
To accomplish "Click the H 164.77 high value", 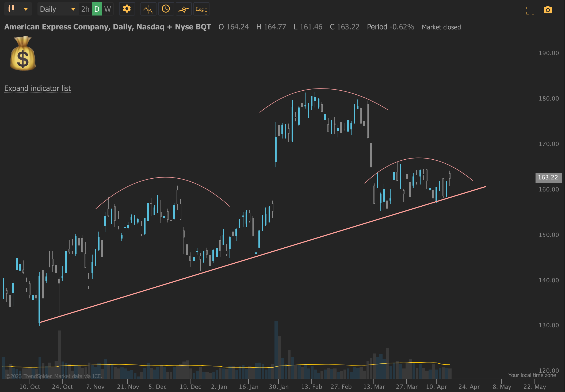I will [x=271, y=27].
